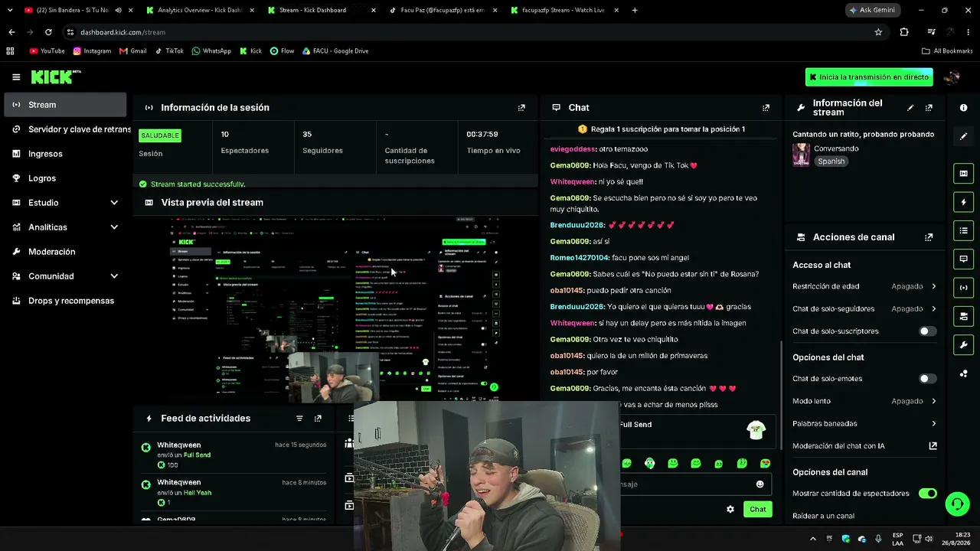Open Drops y recompensas in the sidebar
The width and height of the screenshot is (980, 551).
click(66, 301)
